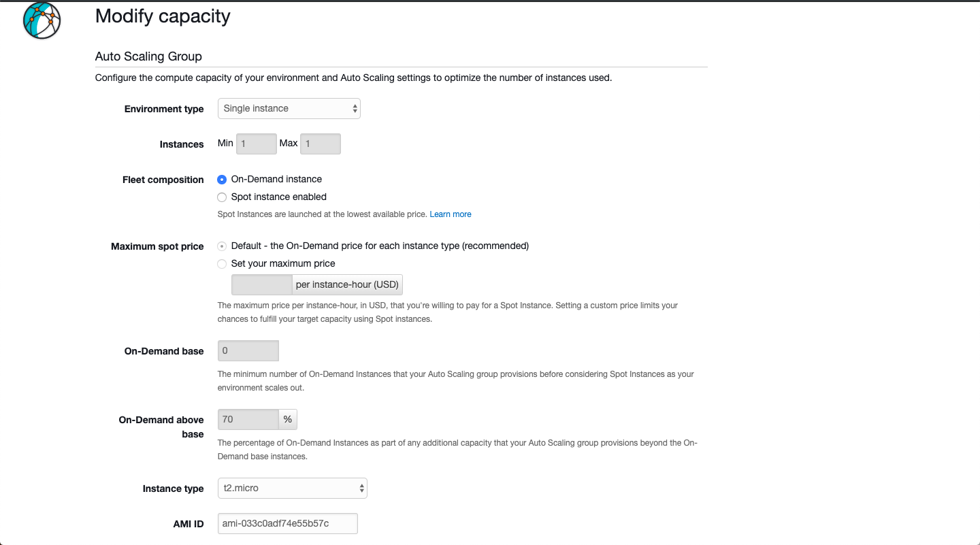The image size is (980, 545).
Task: Open the Learn more link about Spot Instances
Action: (x=450, y=214)
